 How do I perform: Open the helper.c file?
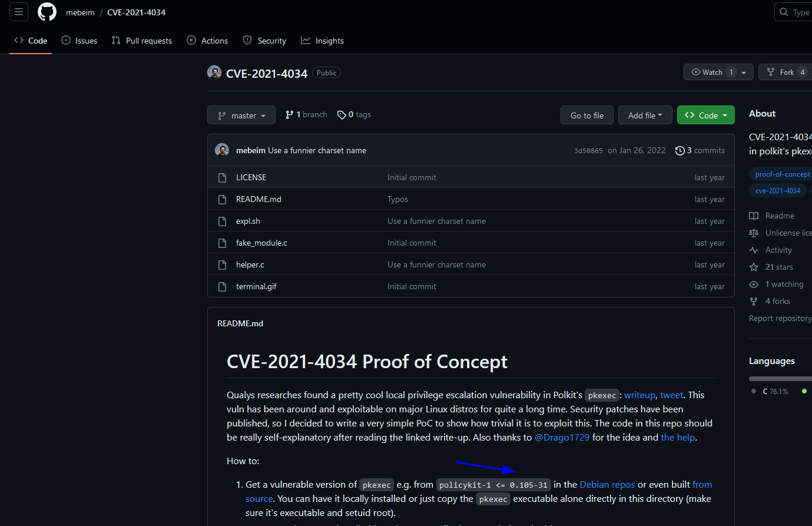(x=250, y=264)
